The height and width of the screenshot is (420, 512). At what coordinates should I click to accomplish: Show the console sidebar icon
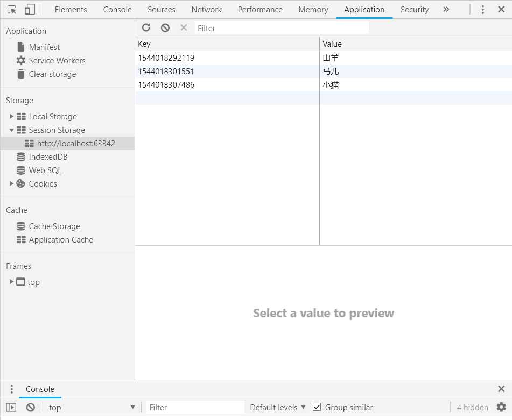(x=11, y=407)
